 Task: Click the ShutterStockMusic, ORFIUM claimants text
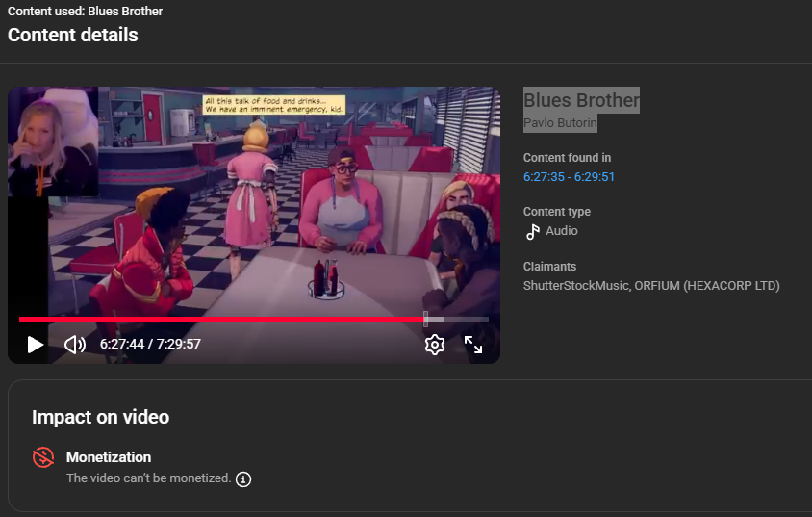coord(651,285)
